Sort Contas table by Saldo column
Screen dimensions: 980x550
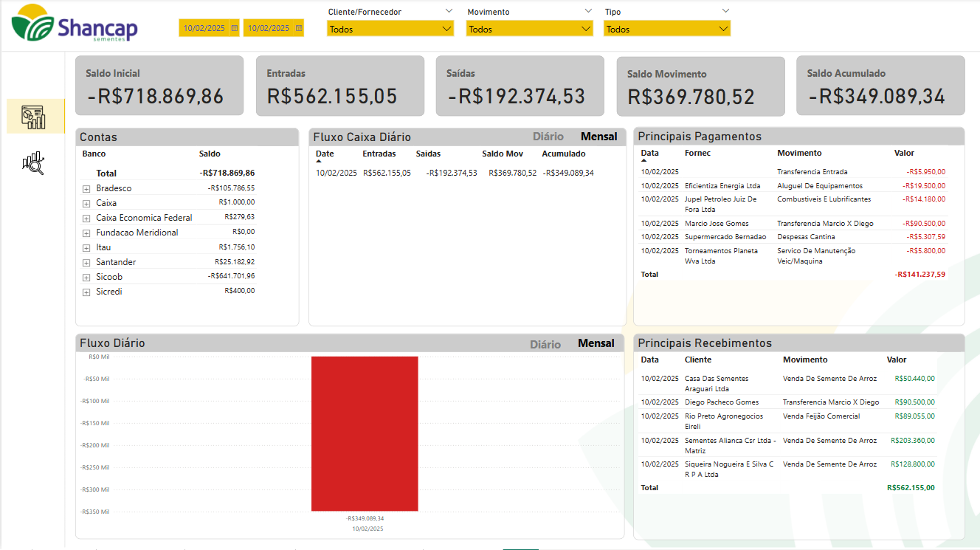(210, 154)
